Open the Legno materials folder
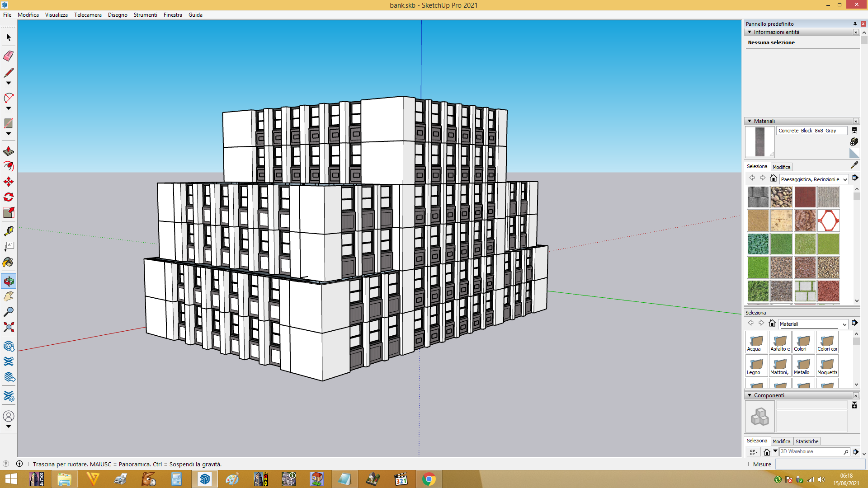This screenshot has width=868, height=488. coord(756,366)
